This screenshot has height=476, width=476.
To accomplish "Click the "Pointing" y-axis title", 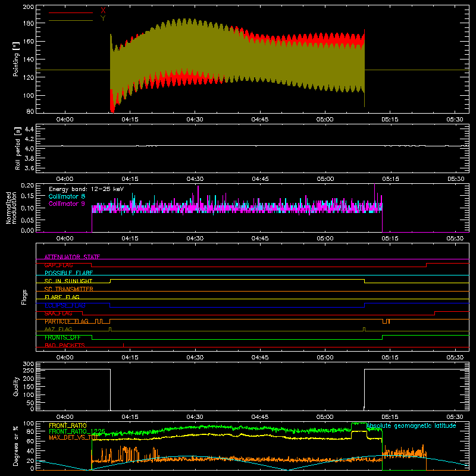I will click(x=16, y=59).
